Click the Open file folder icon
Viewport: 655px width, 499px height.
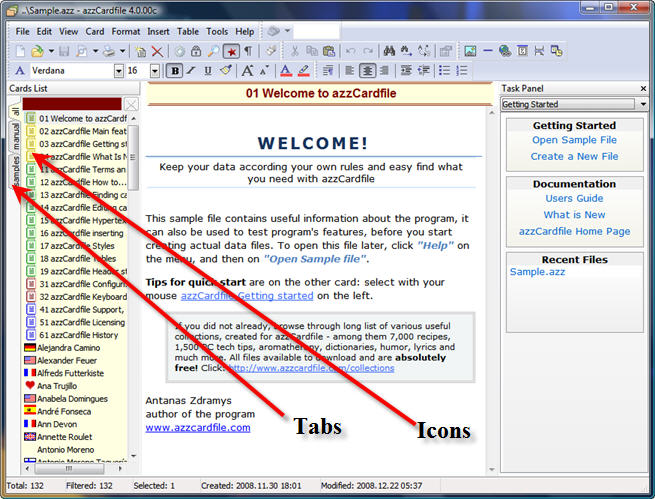(x=37, y=51)
